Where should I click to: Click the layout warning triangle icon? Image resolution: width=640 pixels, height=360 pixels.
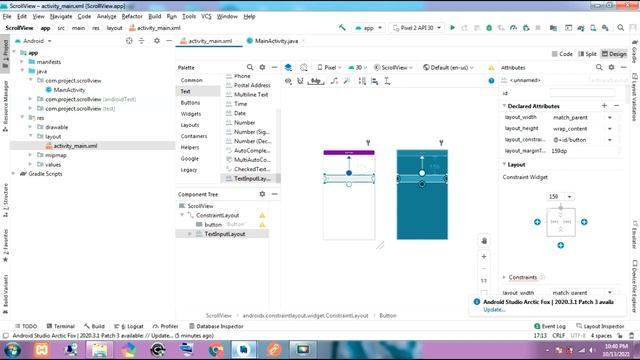(491, 67)
